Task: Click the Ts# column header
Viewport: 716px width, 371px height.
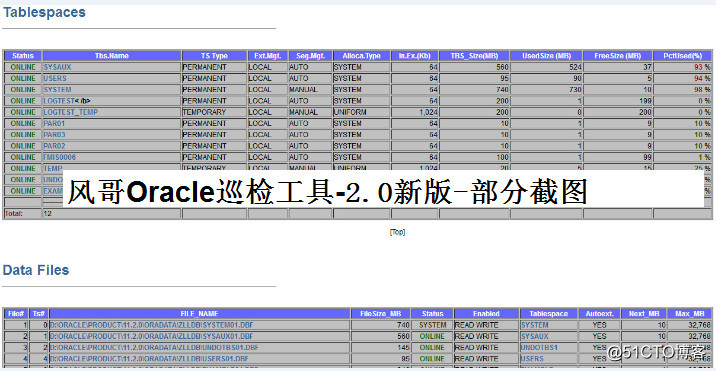Action: (x=39, y=314)
